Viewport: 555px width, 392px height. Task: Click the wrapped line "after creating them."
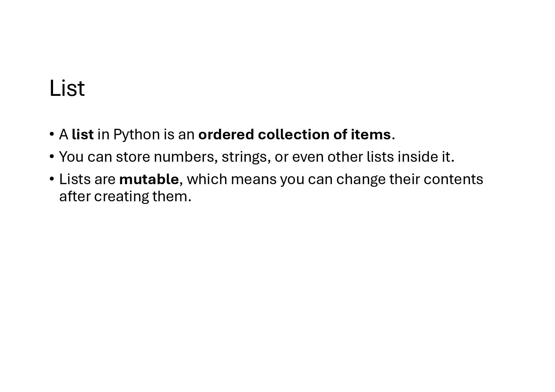pos(125,197)
